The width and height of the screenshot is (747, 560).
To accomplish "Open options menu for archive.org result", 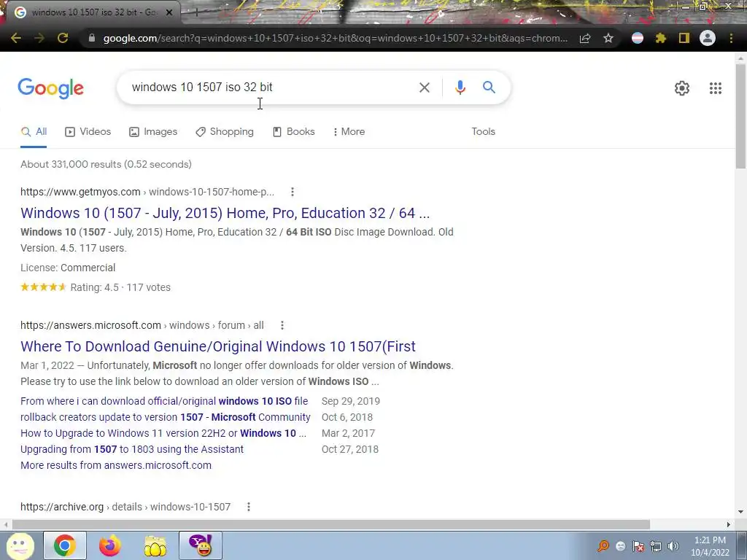I will point(248,507).
